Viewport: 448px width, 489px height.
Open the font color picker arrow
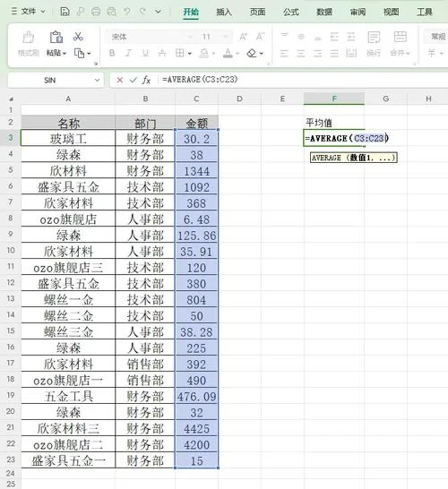(x=237, y=54)
